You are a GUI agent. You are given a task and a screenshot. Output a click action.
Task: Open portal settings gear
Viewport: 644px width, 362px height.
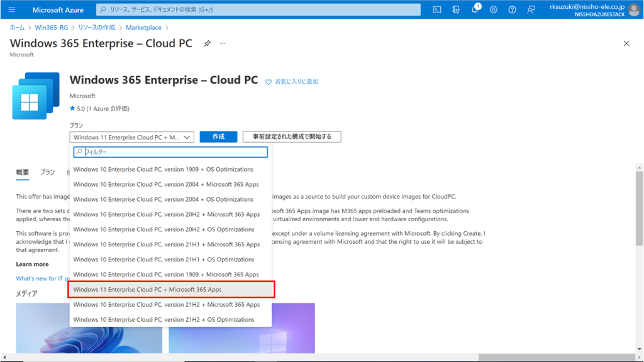coord(493,9)
